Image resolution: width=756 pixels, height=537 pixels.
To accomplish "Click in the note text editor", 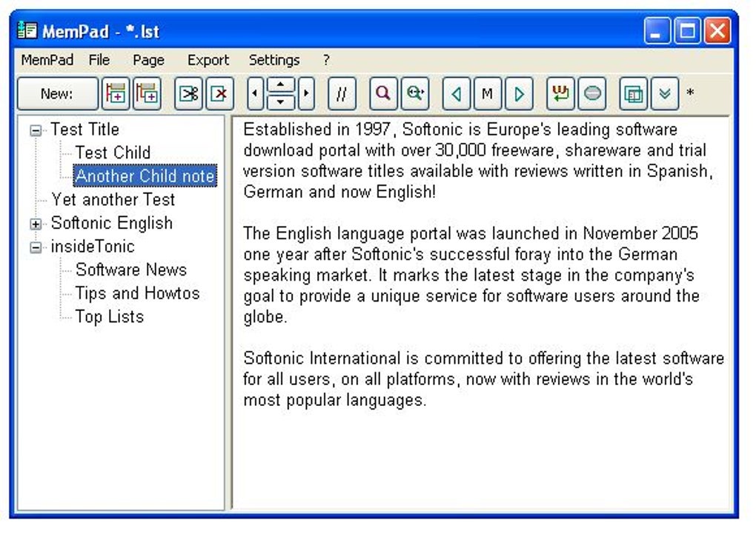I will tap(481, 313).
